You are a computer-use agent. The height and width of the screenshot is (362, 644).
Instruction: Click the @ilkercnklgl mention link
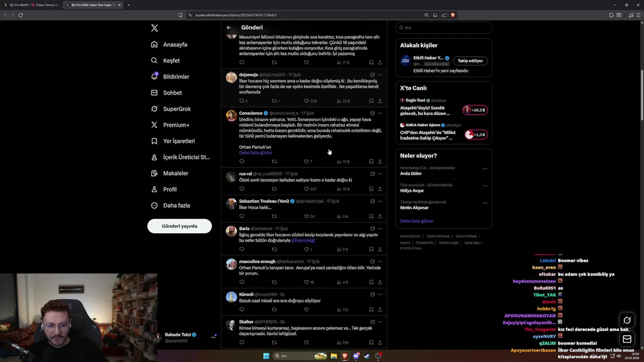coord(303,240)
